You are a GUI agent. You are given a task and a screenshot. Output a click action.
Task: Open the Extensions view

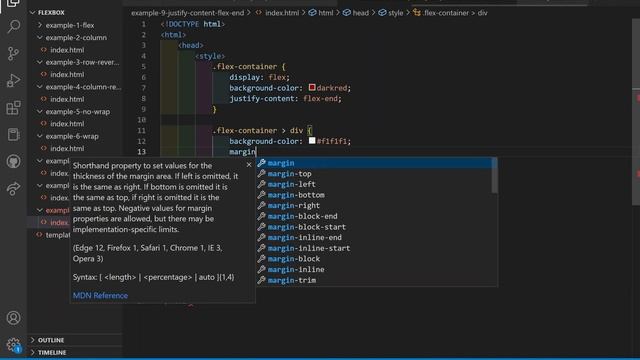(13, 108)
